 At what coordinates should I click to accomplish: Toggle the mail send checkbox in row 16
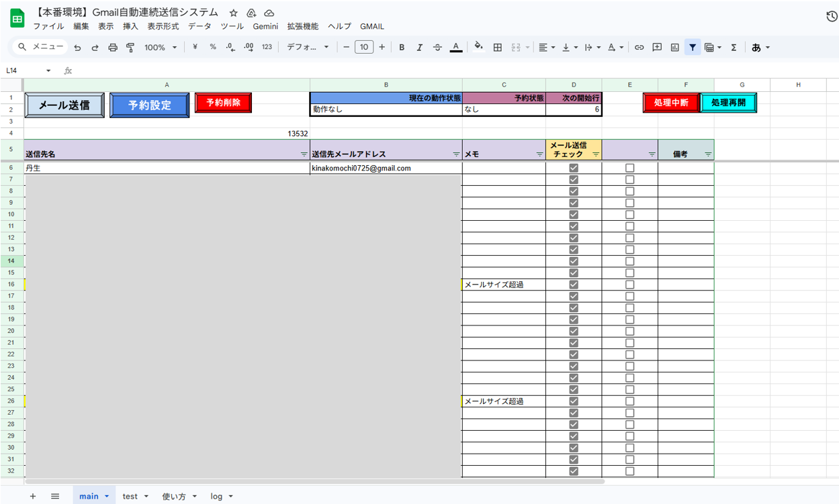tap(574, 285)
